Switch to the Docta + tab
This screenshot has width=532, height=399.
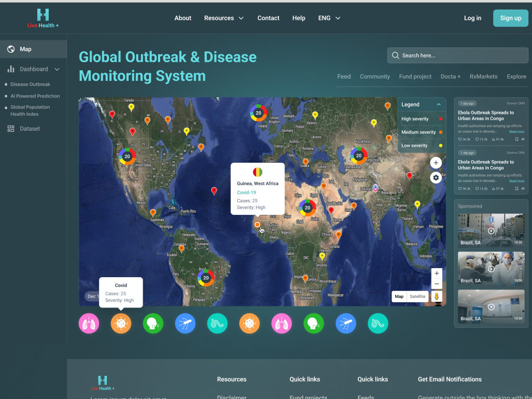[451, 76]
